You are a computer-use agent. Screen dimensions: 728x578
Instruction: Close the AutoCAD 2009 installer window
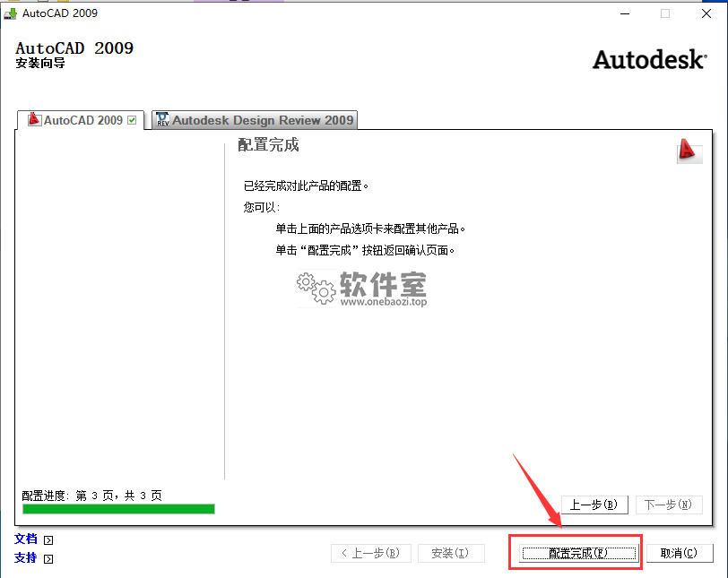[x=706, y=13]
